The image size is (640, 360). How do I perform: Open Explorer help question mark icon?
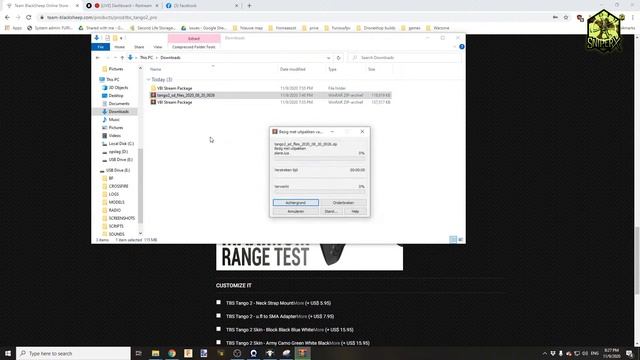click(462, 47)
